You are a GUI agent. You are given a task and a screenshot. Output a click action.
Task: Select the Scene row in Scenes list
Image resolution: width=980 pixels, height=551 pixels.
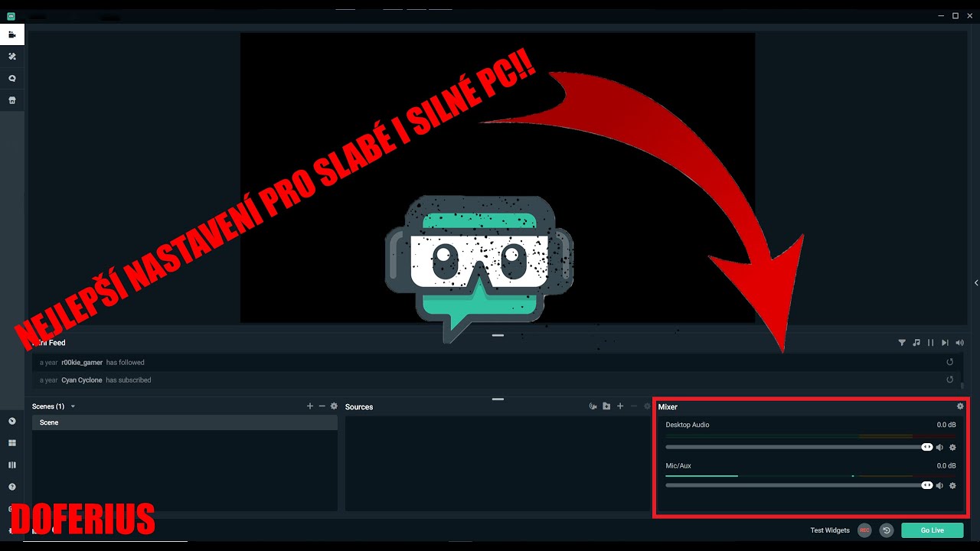185,422
